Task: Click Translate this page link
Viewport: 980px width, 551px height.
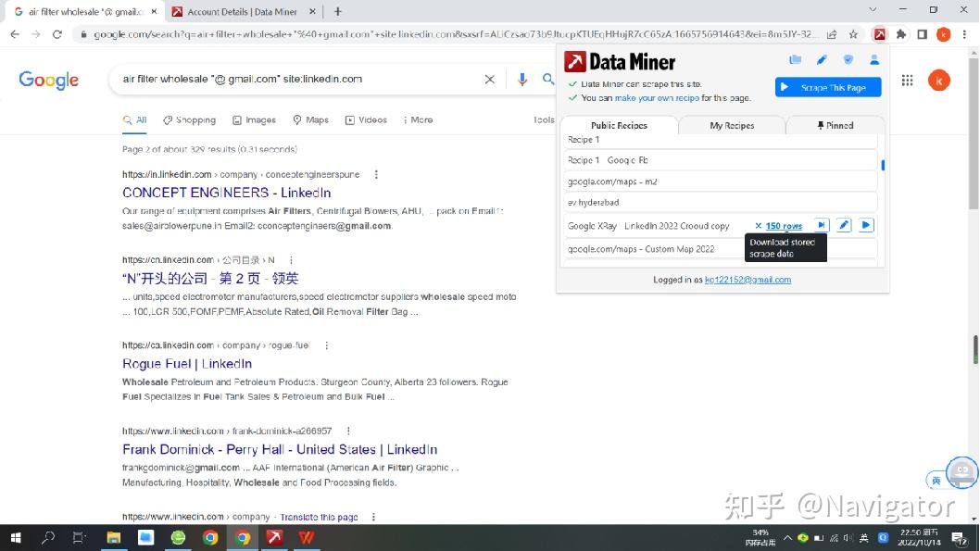Action: pyautogui.click(x=319, y=518)
